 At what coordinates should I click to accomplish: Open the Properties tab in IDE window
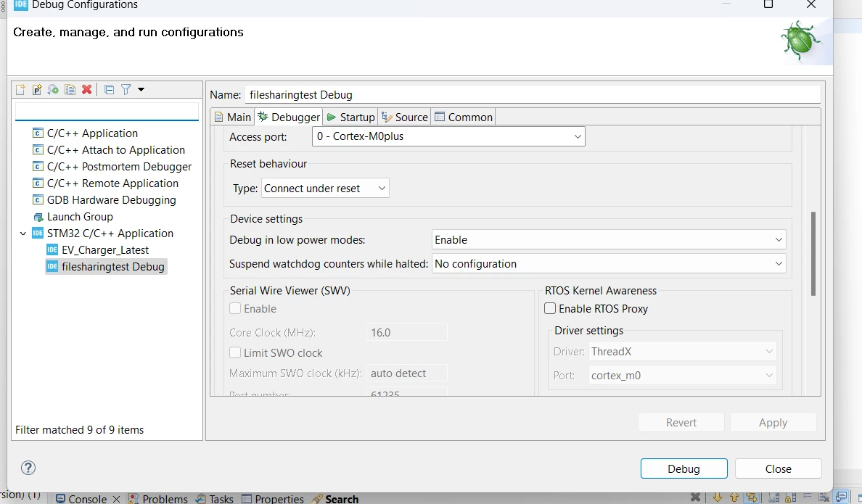pyautogui.click(x=274, y=498)
